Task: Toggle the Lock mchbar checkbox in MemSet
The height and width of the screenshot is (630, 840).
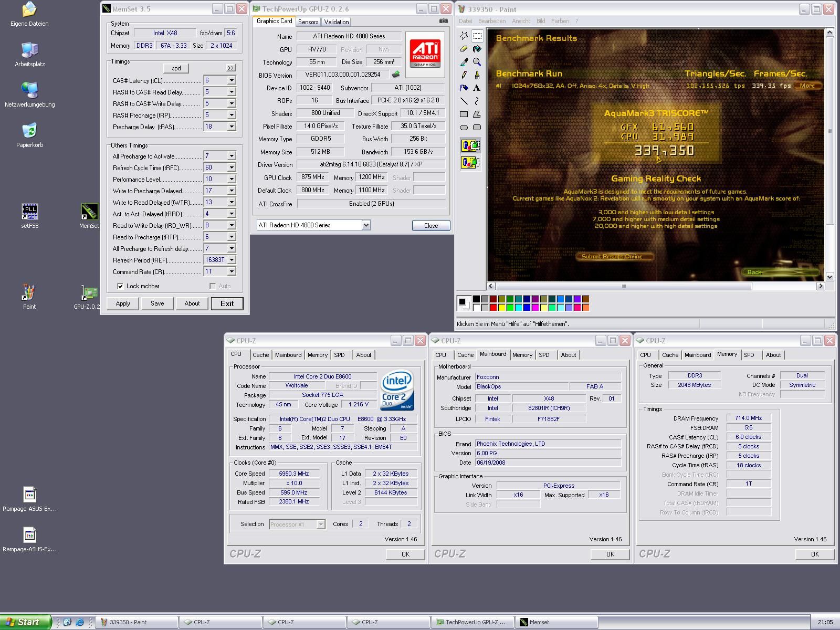Action: coord(120,286)
